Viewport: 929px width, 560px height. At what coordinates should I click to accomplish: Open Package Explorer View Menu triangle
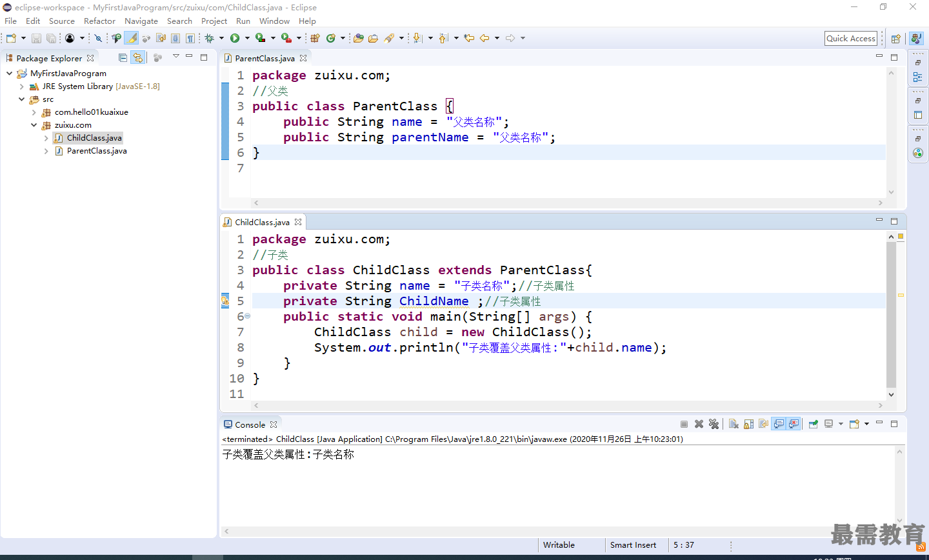point(175,57)
